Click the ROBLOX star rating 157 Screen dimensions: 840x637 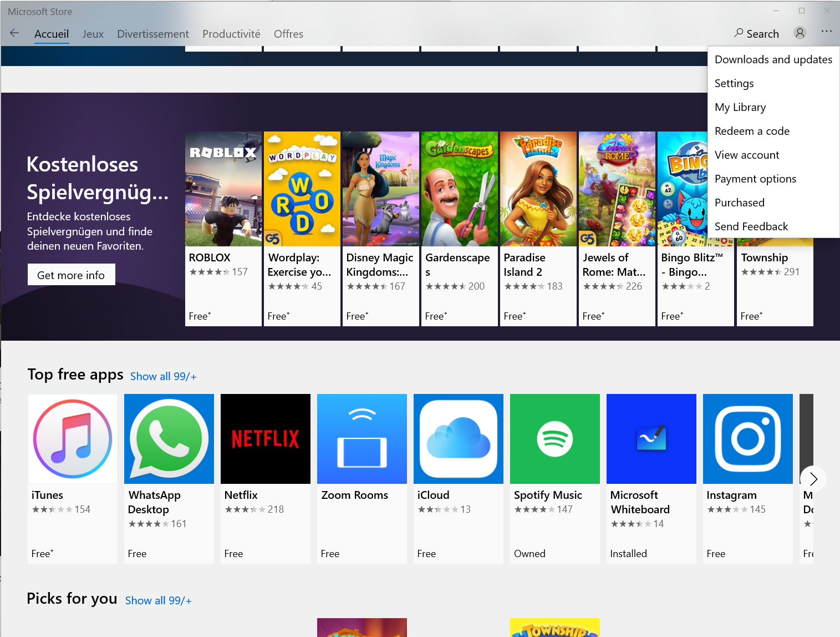point(218,272)
